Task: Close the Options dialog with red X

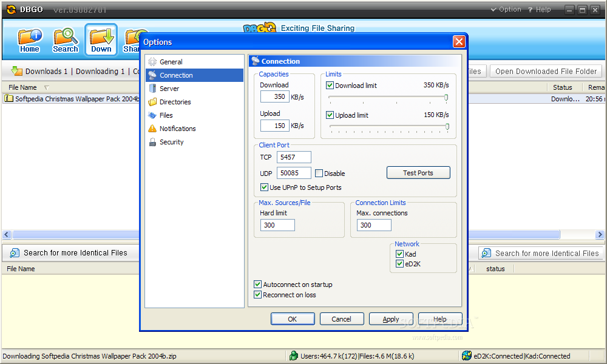Action: click(459, 41)
